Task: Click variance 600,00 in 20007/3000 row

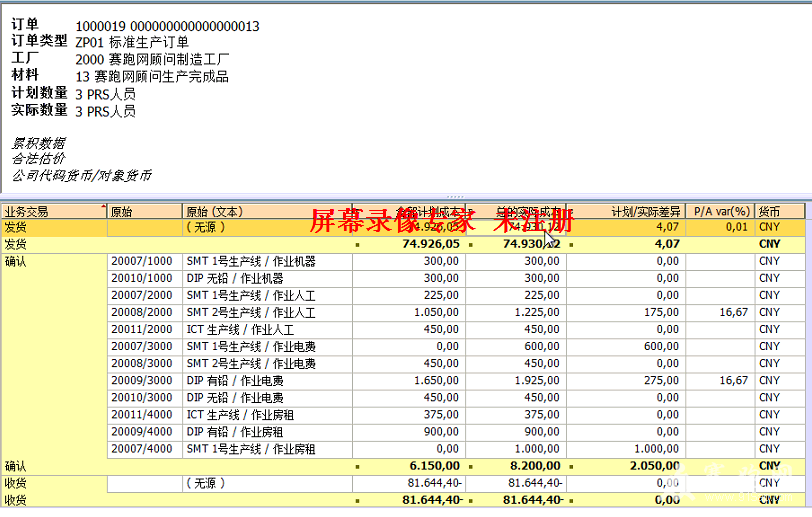Action: 661,346
